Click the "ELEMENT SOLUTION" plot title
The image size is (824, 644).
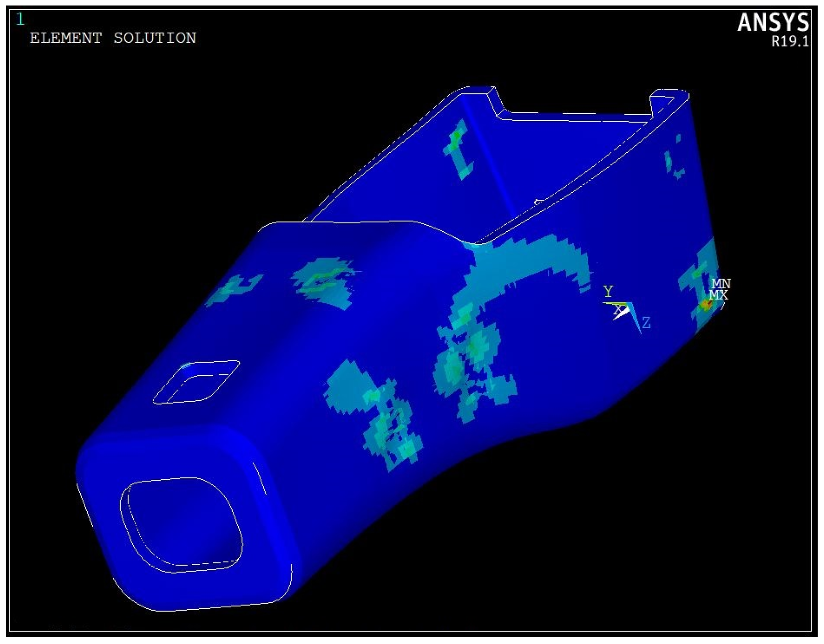(113, 38)
